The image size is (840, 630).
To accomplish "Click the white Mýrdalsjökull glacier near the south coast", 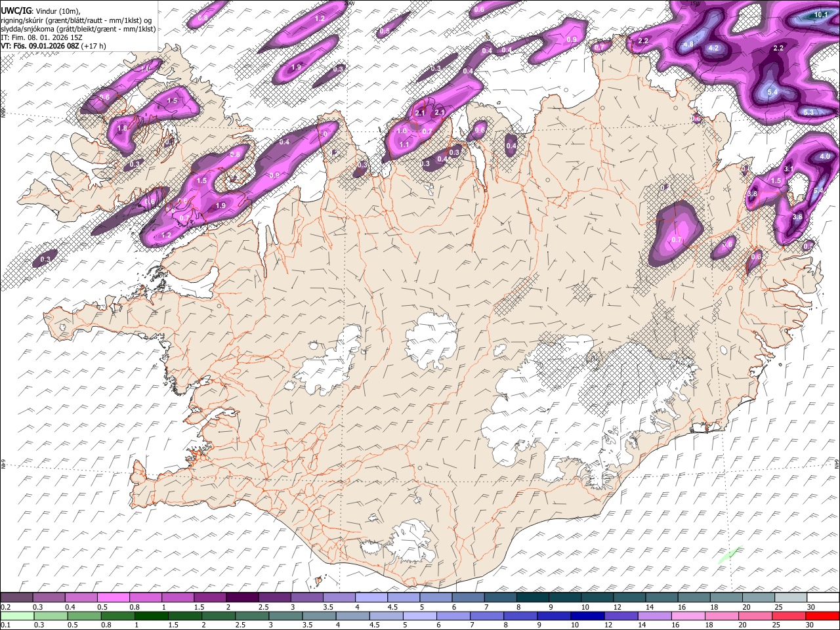I will point(411,541).
